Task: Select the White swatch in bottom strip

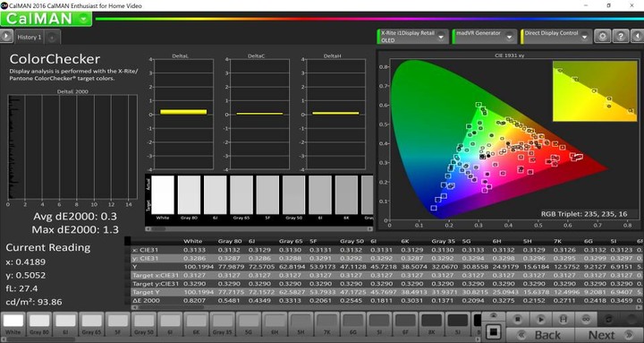Action: point(13,323)
